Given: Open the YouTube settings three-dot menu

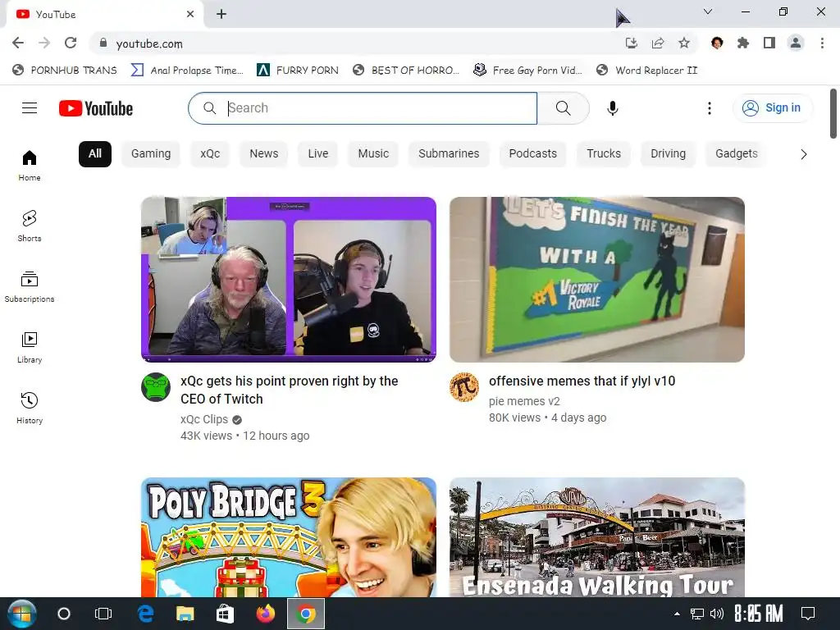Looking at the screenshot, I should 710,108.
